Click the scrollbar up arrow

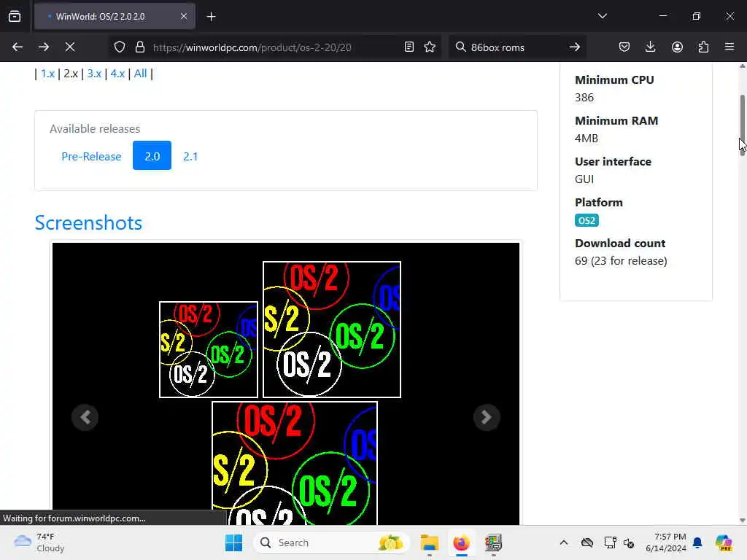click(x=742, y=66)
